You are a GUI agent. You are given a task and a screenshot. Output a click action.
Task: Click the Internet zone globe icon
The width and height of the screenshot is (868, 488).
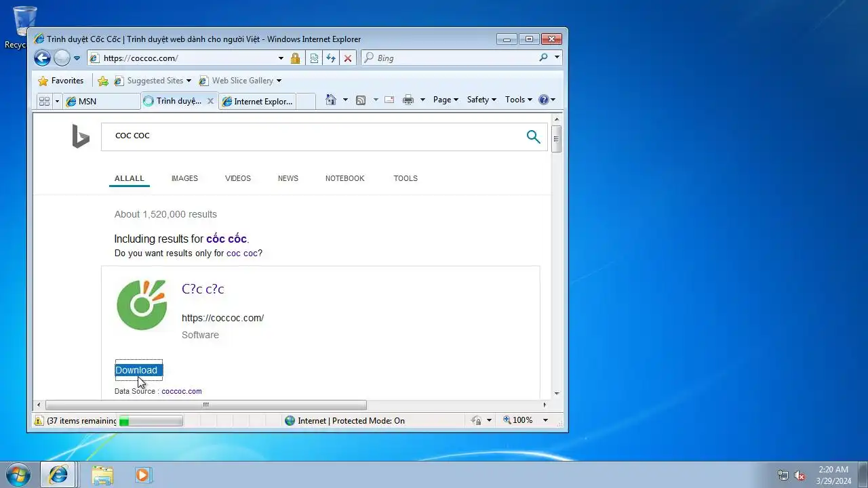(290, 421)
